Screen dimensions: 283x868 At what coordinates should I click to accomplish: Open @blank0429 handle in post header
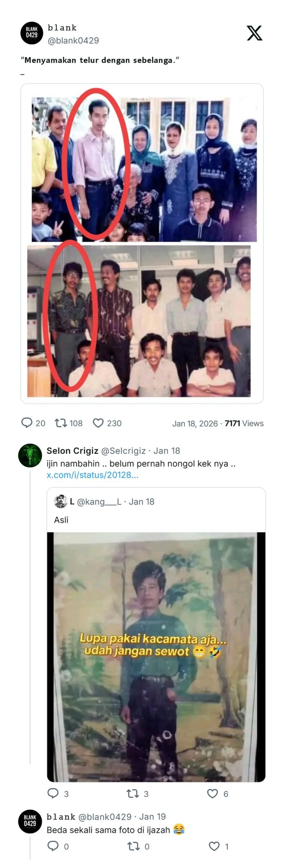coord(73,41)
